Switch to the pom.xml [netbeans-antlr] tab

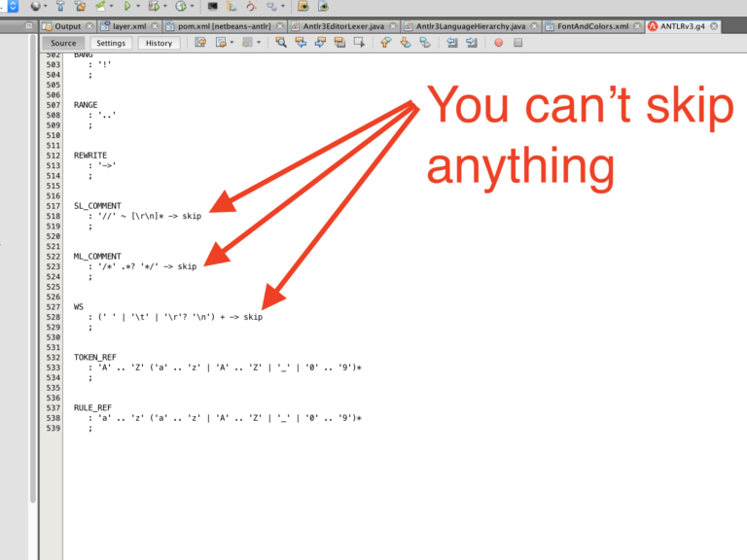point(224,26)
